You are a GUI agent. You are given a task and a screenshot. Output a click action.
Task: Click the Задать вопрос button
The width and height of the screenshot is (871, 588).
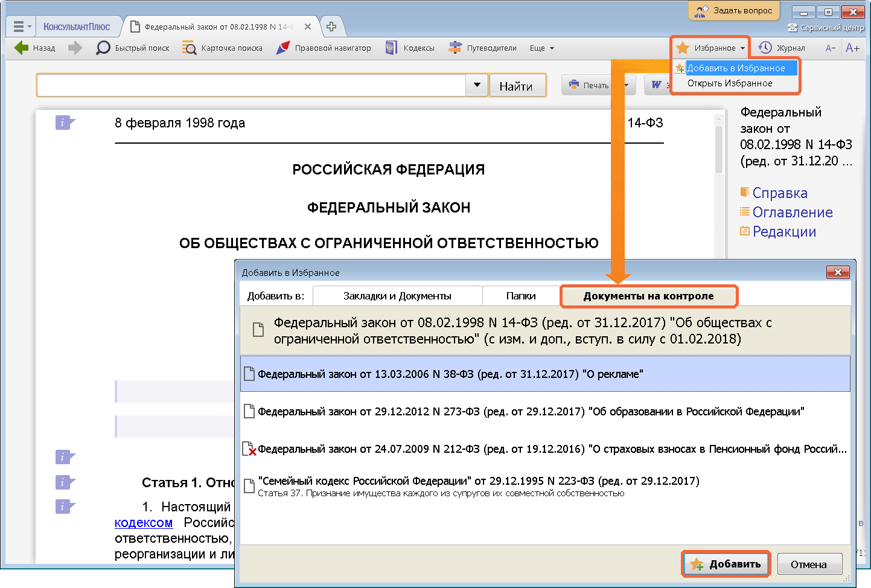734,10
